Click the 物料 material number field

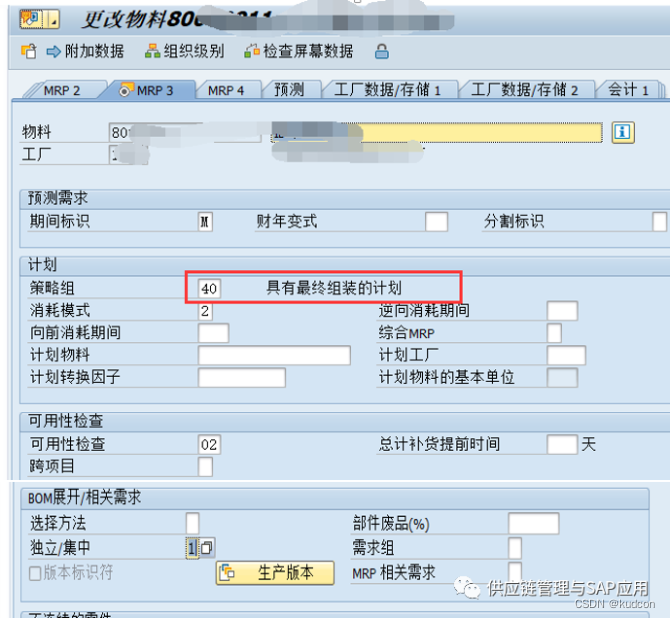pos(185,133)
